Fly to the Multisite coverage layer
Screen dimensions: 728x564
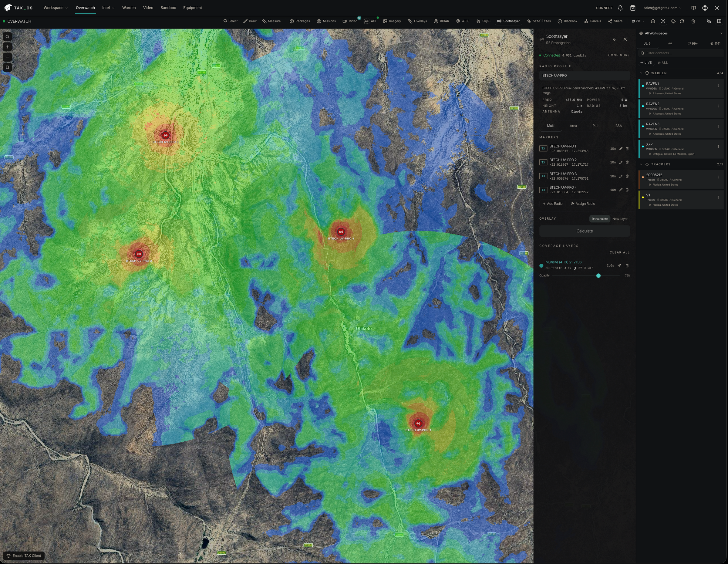pyautogui.click(x=619, y=266)
